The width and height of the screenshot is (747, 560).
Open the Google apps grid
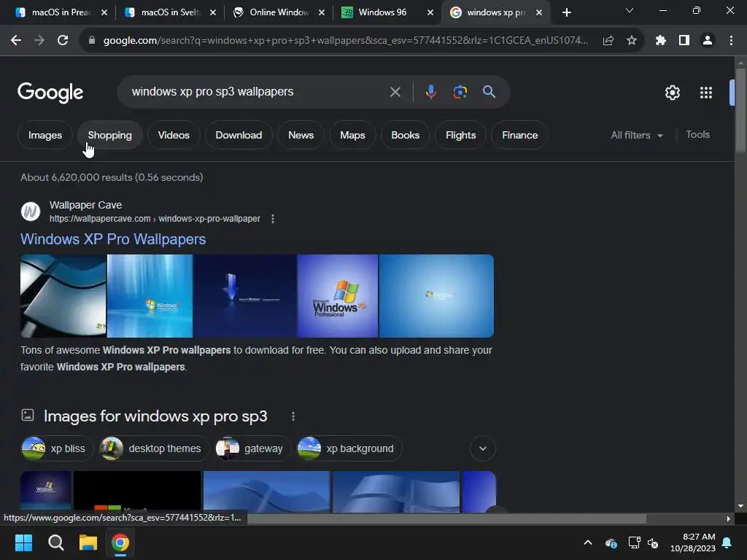point(705,93)
